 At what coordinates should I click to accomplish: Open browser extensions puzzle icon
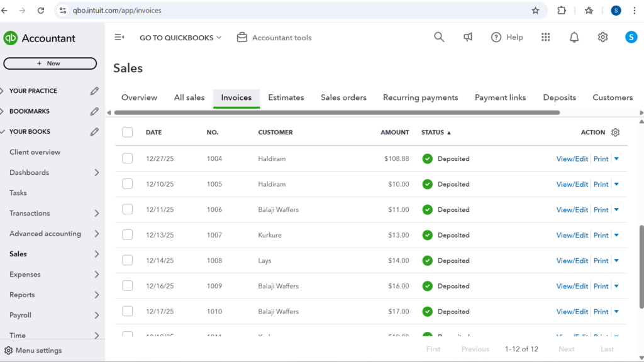562,10
